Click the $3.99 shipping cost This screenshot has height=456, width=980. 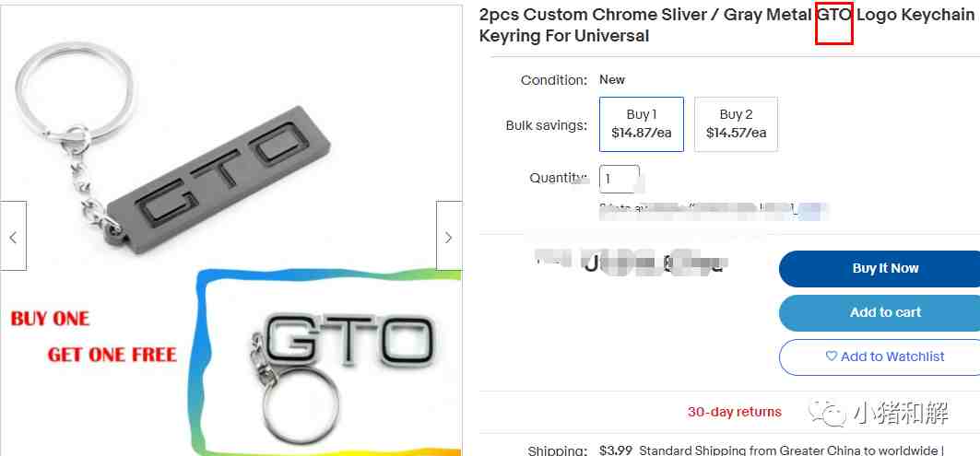615,450
